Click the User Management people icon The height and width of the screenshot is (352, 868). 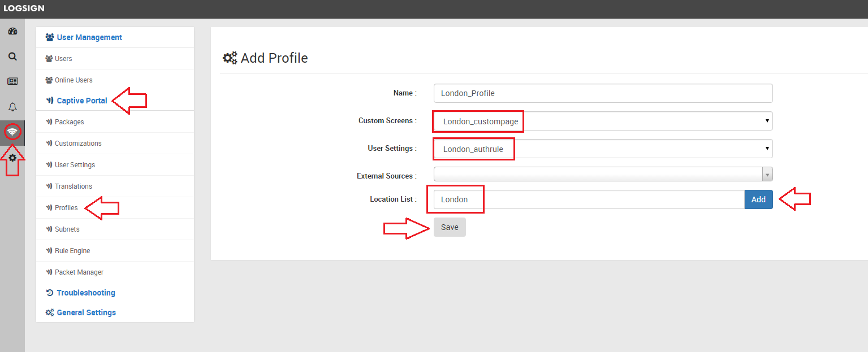[50, 37]
